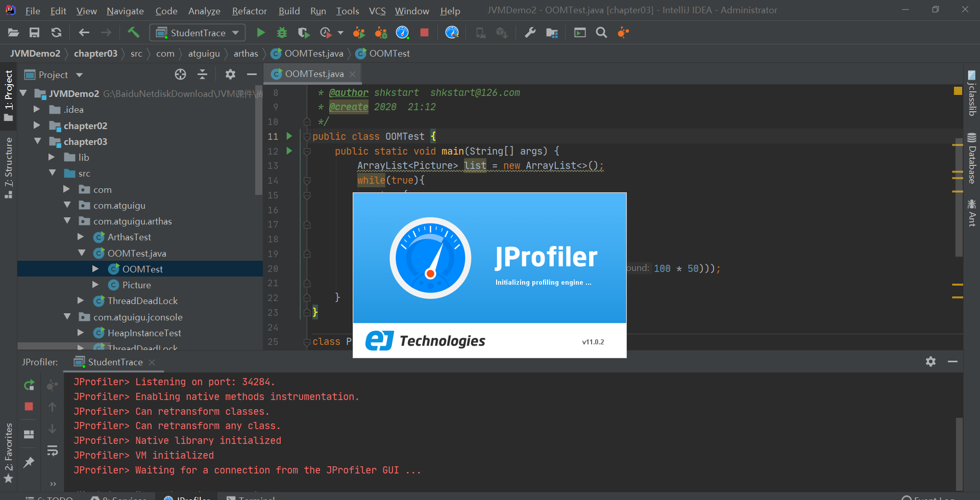Viewport: 980px width, 500px height.
Task: Collapse the chapter03 module
Action: (x=38, y=141)
